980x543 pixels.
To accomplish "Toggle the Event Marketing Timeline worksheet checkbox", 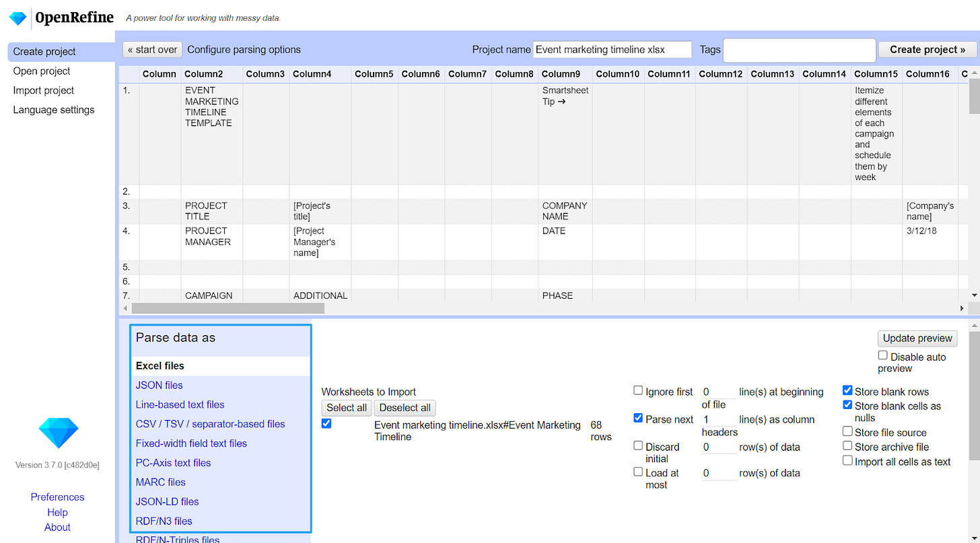I will coord(326,423).
